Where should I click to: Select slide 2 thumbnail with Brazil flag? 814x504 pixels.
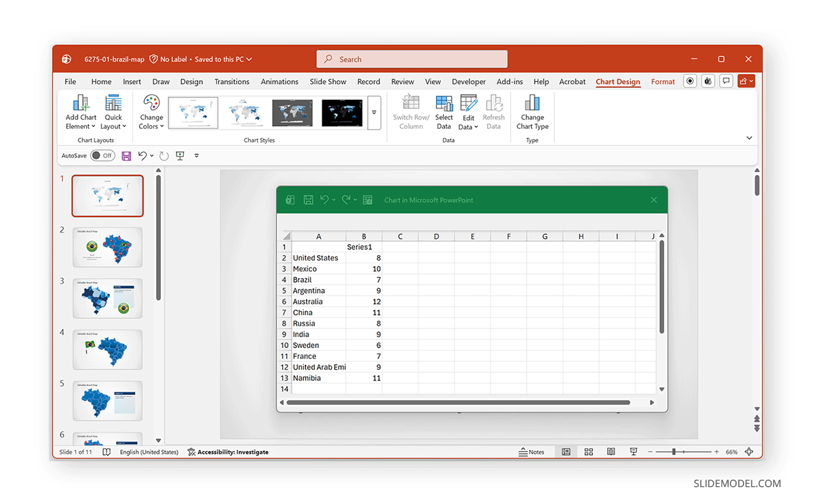pos(108,248)
